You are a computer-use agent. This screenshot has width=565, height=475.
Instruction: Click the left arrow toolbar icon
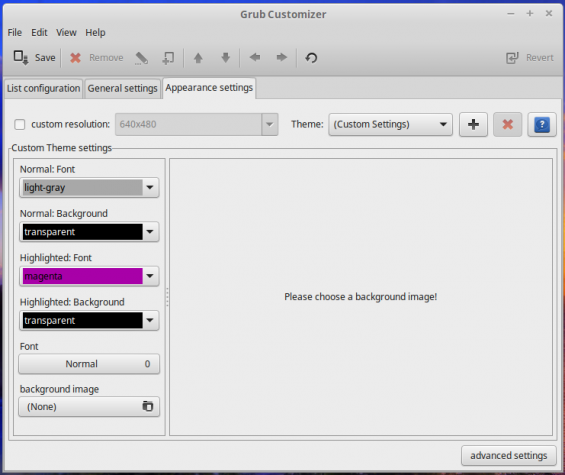[255, 57]
